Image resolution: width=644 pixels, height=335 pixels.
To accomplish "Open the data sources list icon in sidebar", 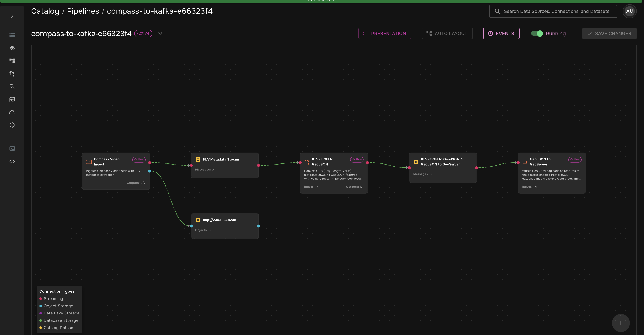I will (x=12, y=35).
